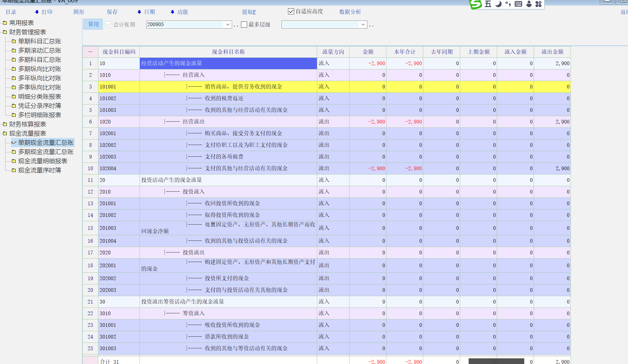Click the Sogou S logo icon
The height and width of the screenshot is (364, 628).
pos(476,4)
